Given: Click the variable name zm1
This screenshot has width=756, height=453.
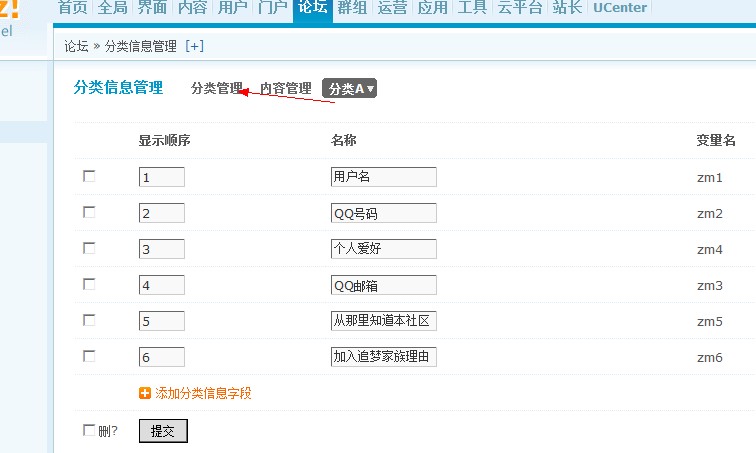Looking at the screenshot, I should 710,177.
